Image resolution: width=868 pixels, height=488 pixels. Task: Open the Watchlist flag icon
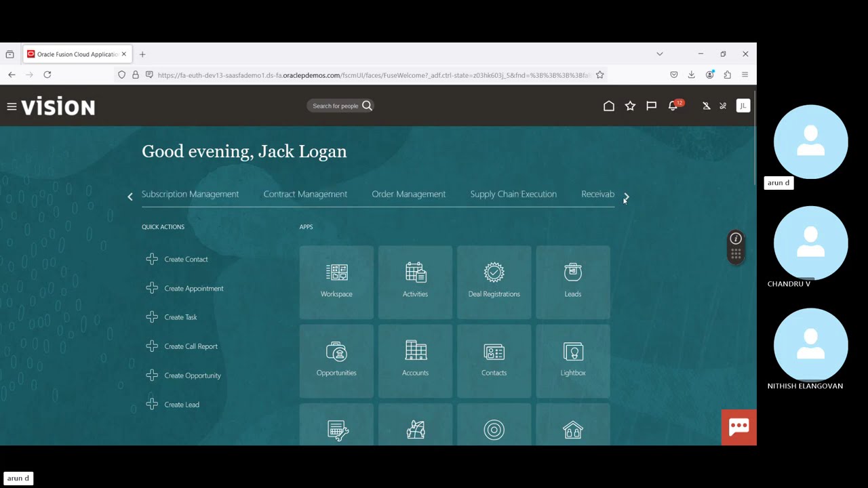point(651,106)
